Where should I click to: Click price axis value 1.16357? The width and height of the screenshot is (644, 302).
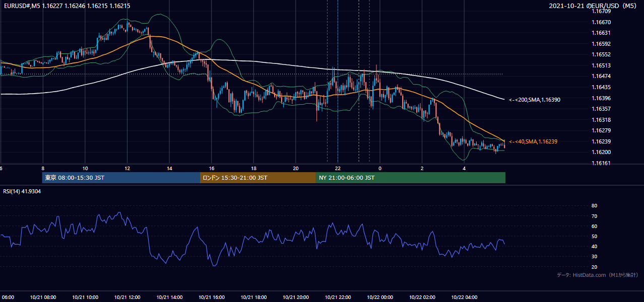(x=602, y=109)
